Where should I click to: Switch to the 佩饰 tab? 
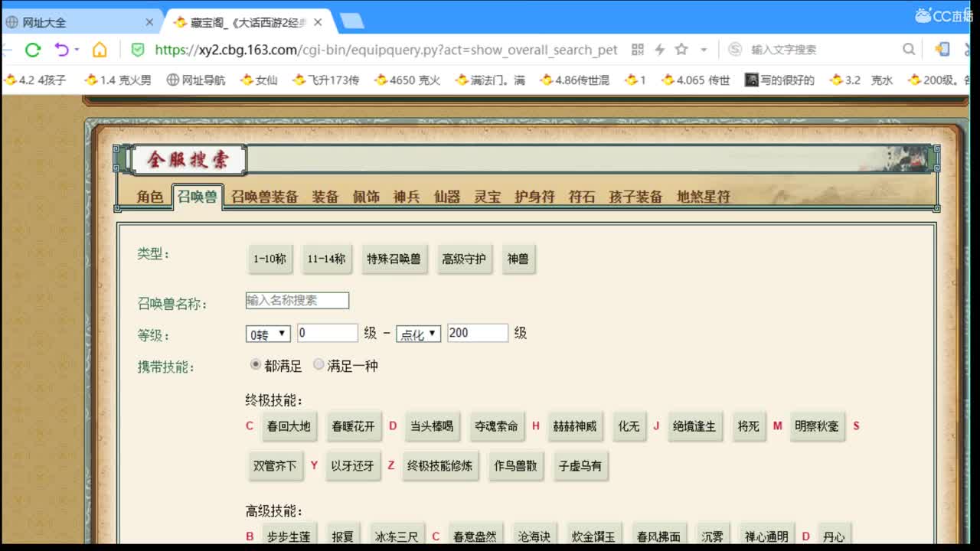[x=366, y=197]
